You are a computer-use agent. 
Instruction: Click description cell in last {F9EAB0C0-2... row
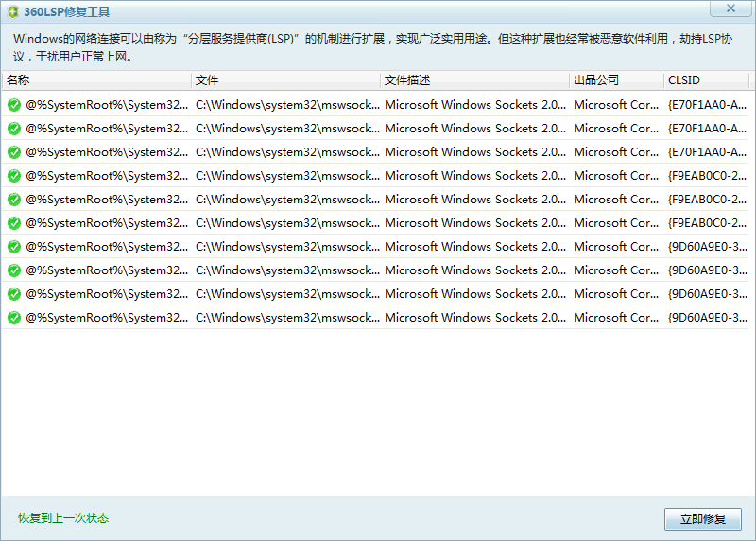coord(475,223)
